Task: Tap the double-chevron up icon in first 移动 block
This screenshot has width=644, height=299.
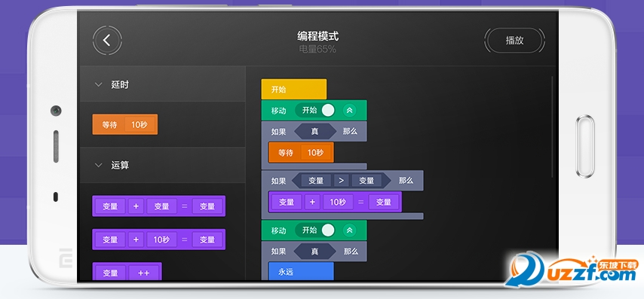Action: [x=349, y=110]
